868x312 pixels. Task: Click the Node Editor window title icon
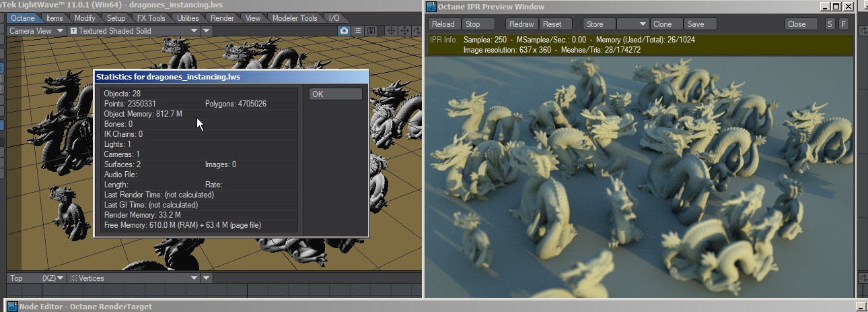(x=12, y=307)
